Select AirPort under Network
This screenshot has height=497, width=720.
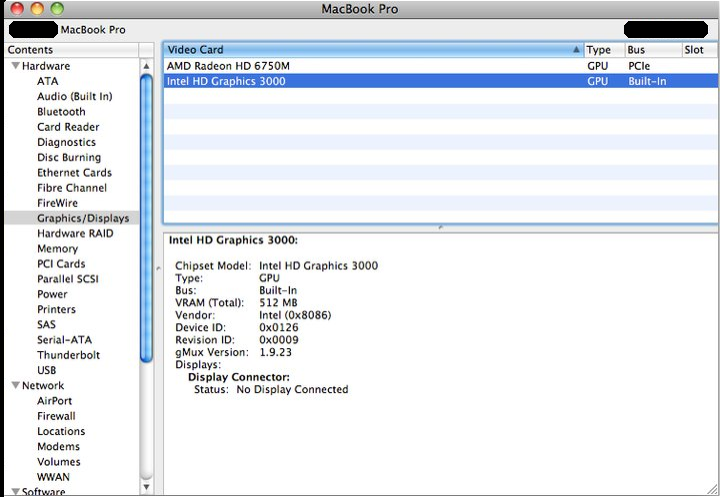54,401
